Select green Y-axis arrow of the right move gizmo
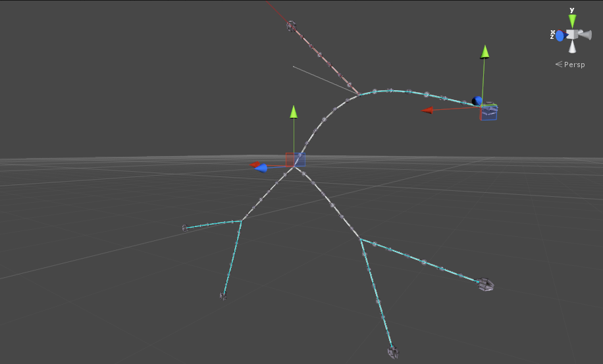The height and width of the screenshot is (364, 603). coord(485,51)
